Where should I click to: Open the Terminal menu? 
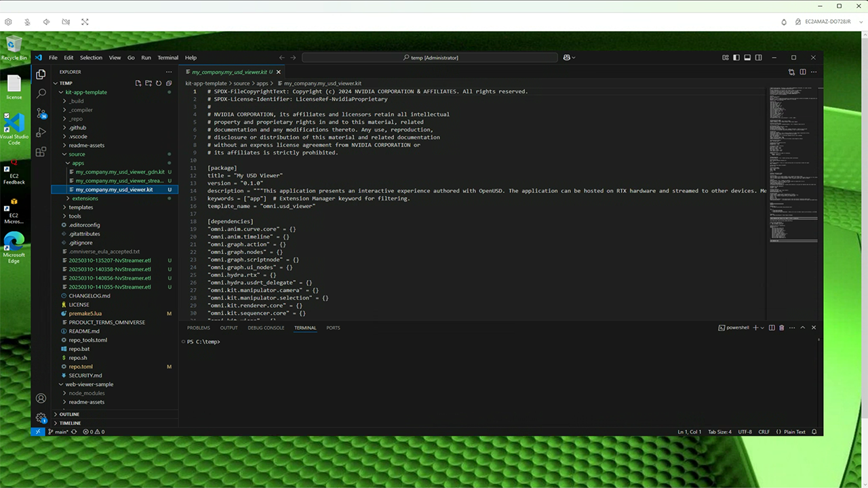(168, 58)
